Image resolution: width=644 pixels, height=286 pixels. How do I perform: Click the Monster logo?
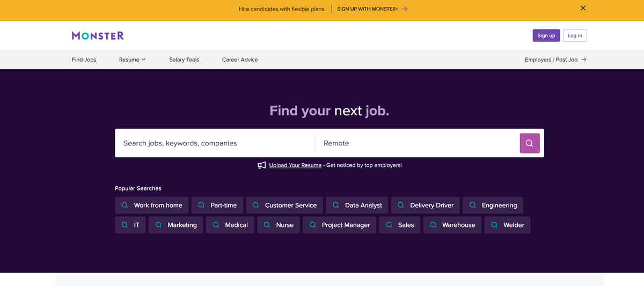tap(98, 35)
